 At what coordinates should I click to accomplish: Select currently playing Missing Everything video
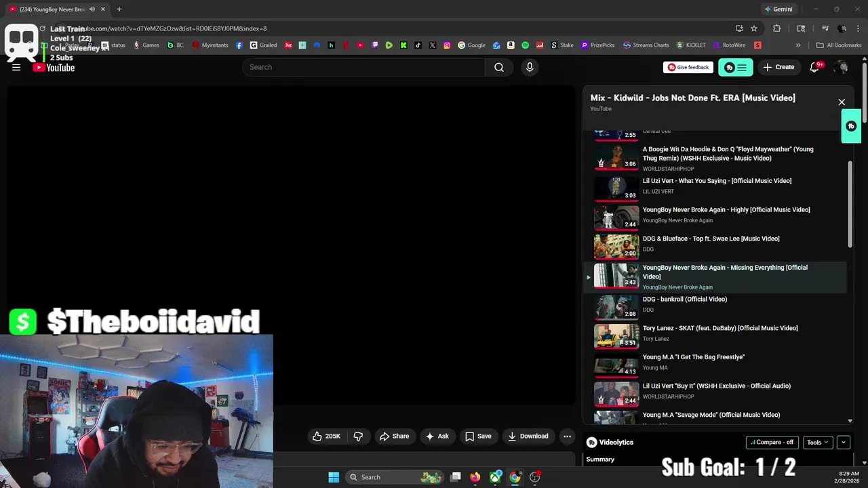coord(715,277)
